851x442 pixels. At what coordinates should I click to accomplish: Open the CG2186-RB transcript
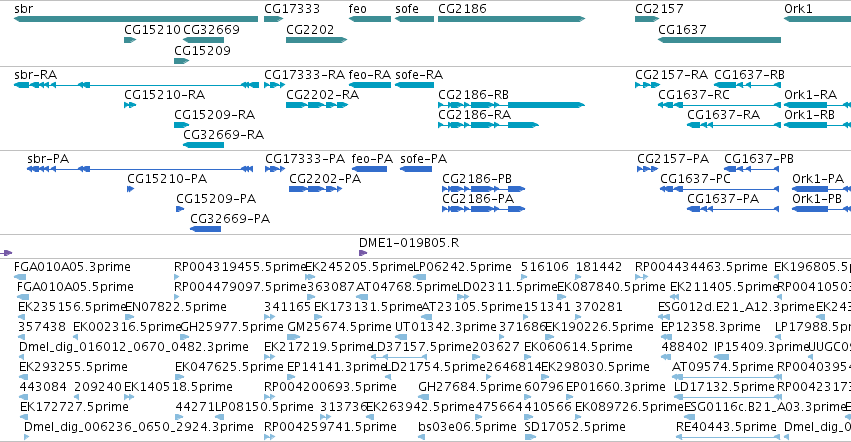point(511,105)
